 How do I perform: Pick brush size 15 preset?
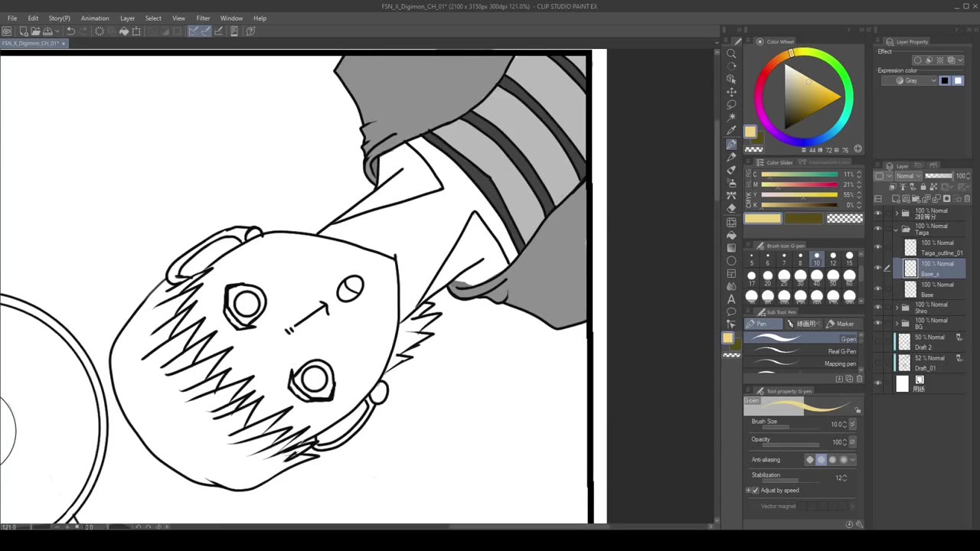[x=849, y=259]
